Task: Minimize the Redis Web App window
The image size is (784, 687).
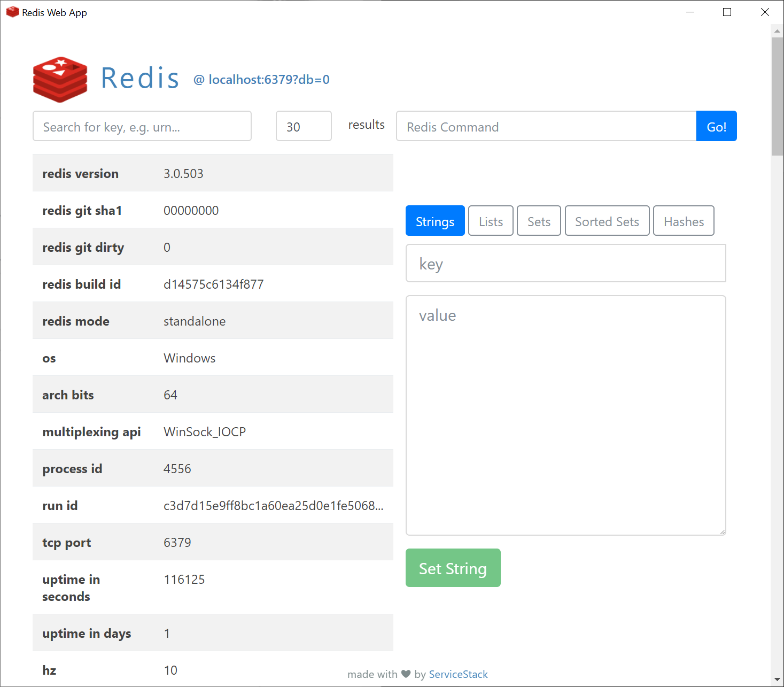Action: click(x=690, y=12)
